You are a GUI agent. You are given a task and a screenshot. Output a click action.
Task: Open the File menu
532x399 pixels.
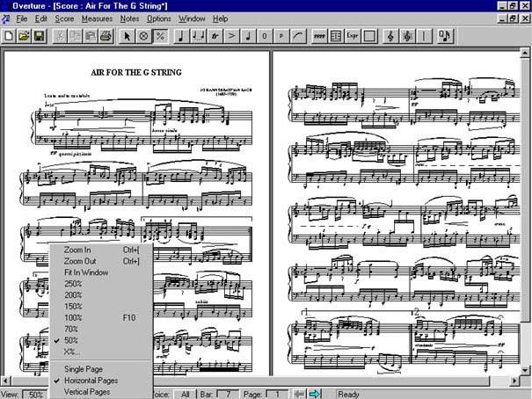pyautogui.click(x=21, y=18)
